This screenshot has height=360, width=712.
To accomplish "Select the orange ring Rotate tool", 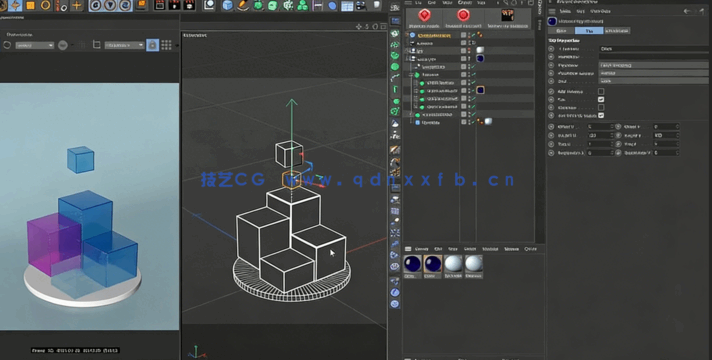I will [45, 5].
